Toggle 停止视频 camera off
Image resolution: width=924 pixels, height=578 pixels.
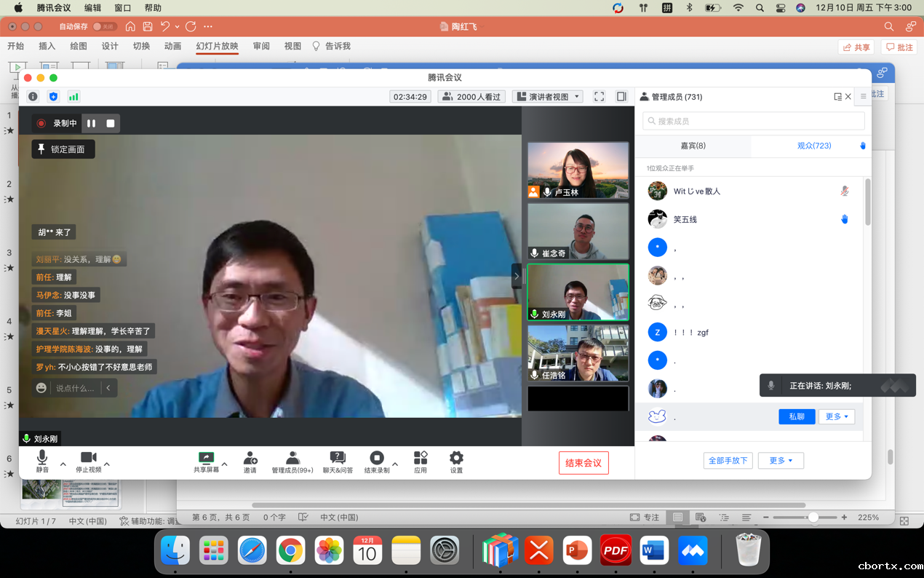point(88,458)
